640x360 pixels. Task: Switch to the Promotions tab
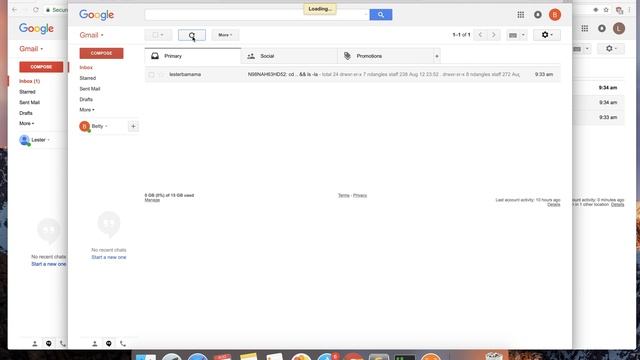coord(386,56)
